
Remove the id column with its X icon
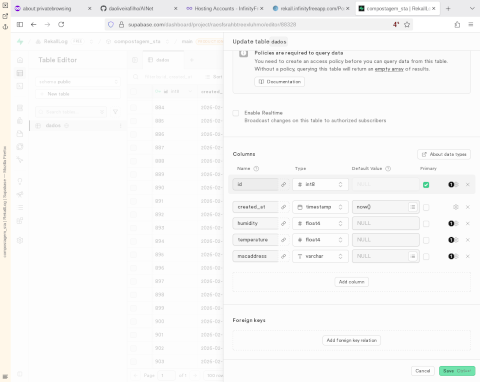[x=468, y=184]
